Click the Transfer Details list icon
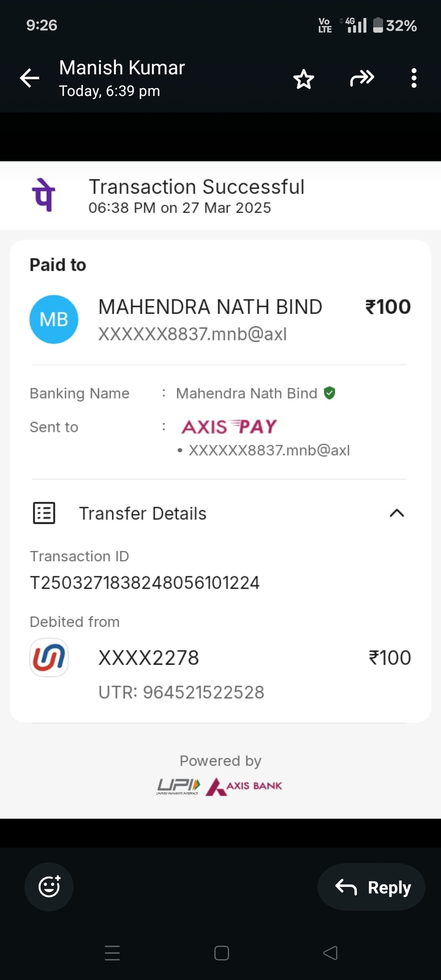The width and height of the screenshot is (441, 980). (x=44, y=513)
